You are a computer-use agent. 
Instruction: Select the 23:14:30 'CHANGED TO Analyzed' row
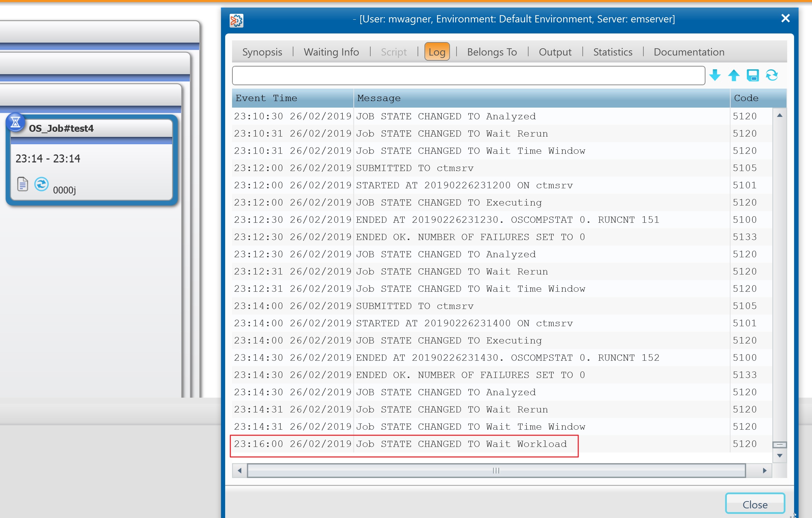tap(502, 392)
